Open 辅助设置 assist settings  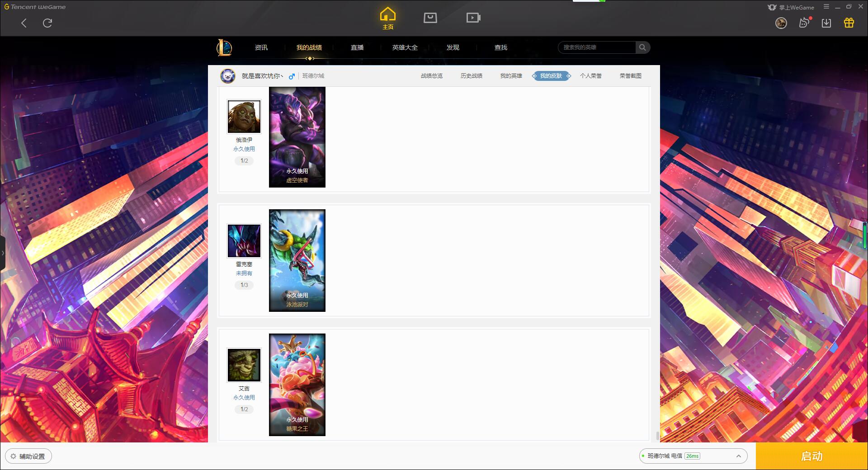coord(28,456)
